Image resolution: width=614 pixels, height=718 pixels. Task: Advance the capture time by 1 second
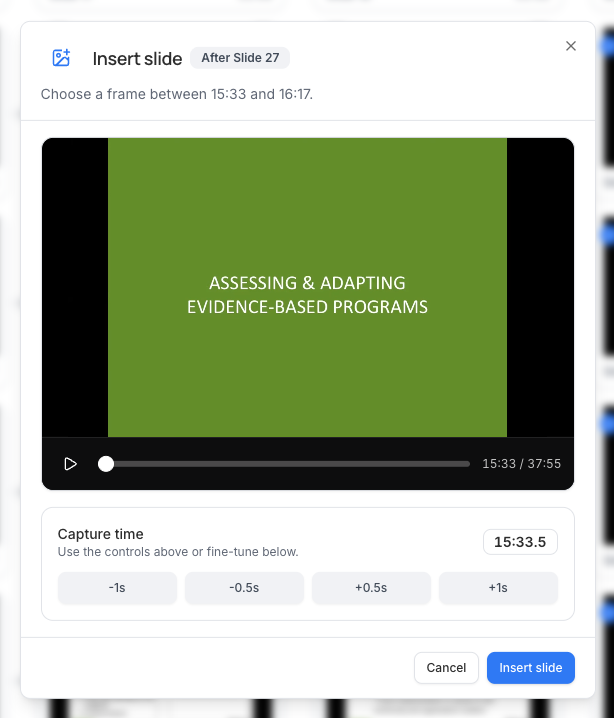point(498,587)
